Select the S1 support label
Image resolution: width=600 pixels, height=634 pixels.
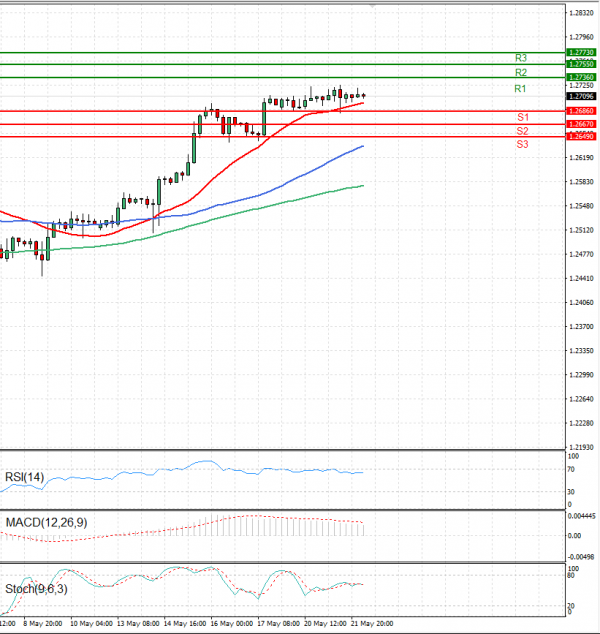click(523, 117)
